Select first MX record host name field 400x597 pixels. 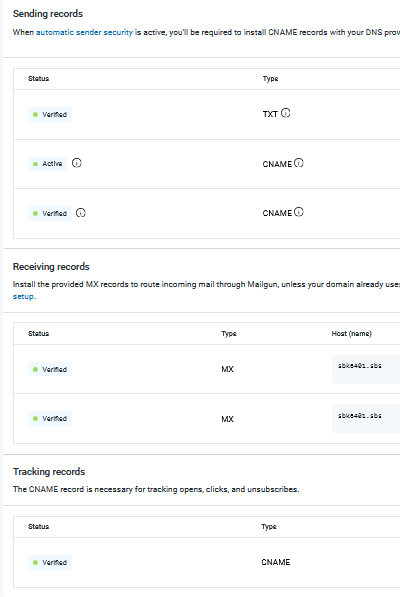pyautogui.click(x=366, y=369)
